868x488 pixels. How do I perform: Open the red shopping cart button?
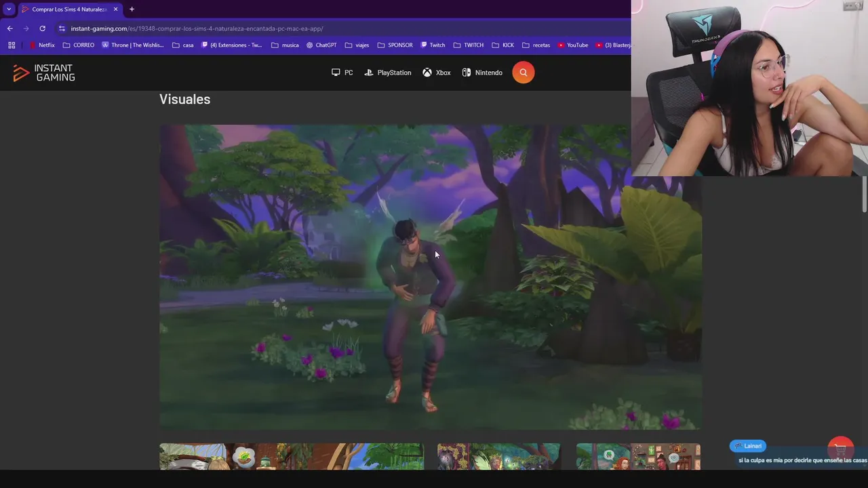pyautogui.click(x=841, y=449)
